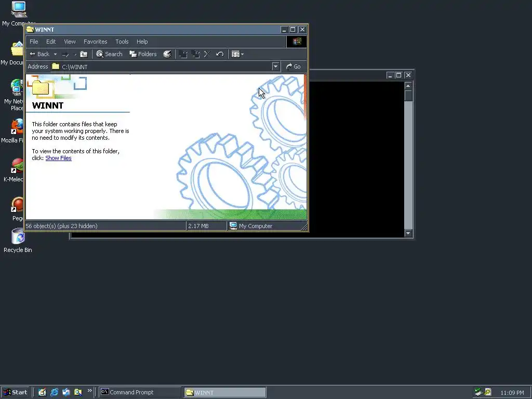Screen dimensions: 532x399
Task: Open the Back history dropdown arrow
Action: (x=55, y=54)
